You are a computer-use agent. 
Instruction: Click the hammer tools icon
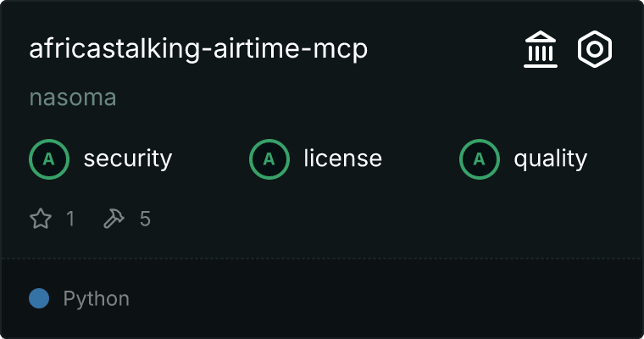[x=114, y=218]
